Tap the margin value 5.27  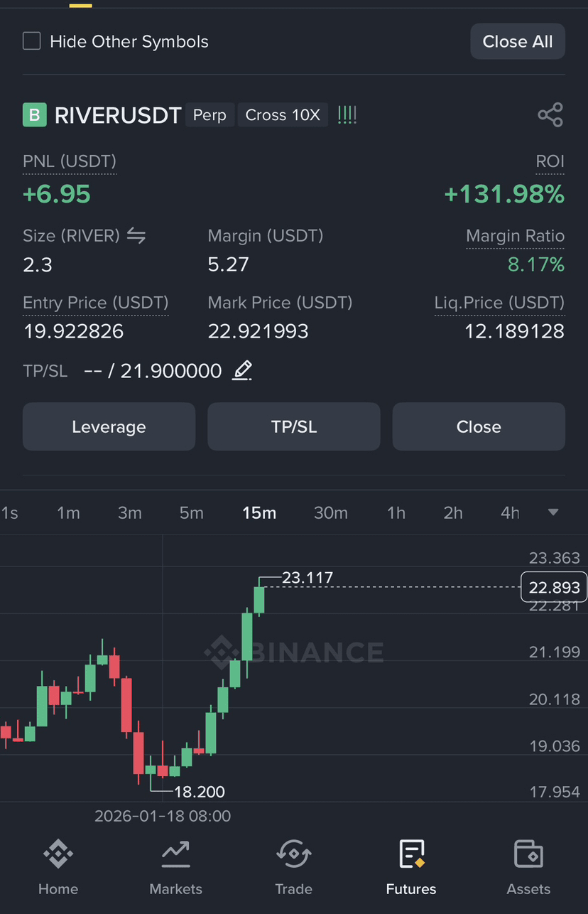coord(228,265)
